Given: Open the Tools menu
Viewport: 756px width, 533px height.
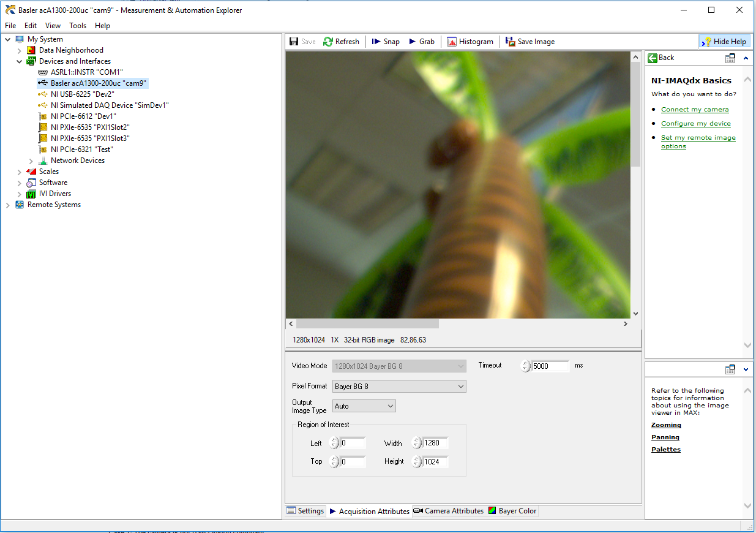Looking at the screenshot, I should click(78, 26).
